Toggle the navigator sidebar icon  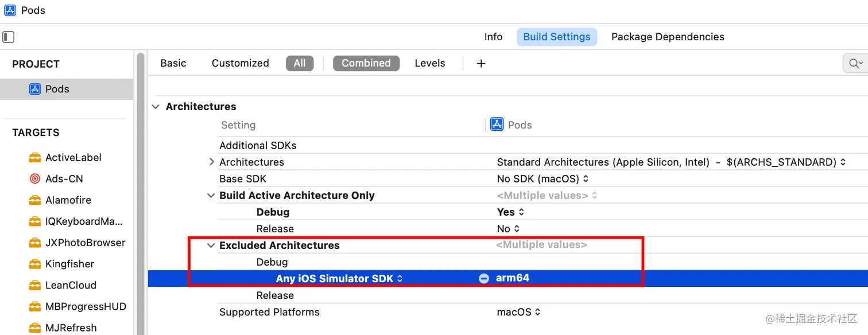[x=8, y=37]
